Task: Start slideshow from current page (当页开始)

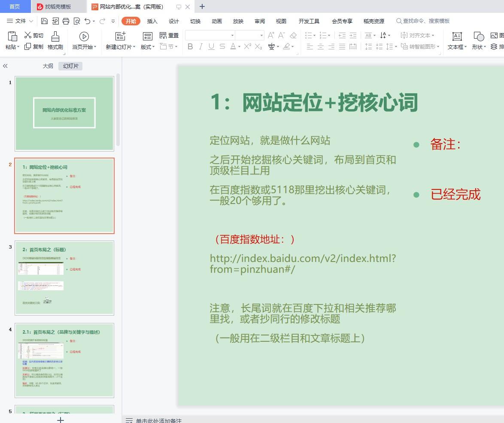Action: 84,36
